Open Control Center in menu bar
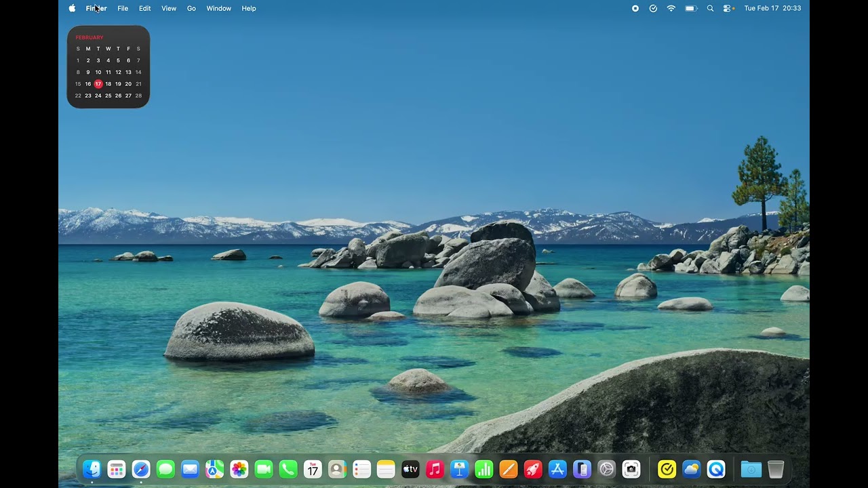The image size is (868, 488). 728,8
